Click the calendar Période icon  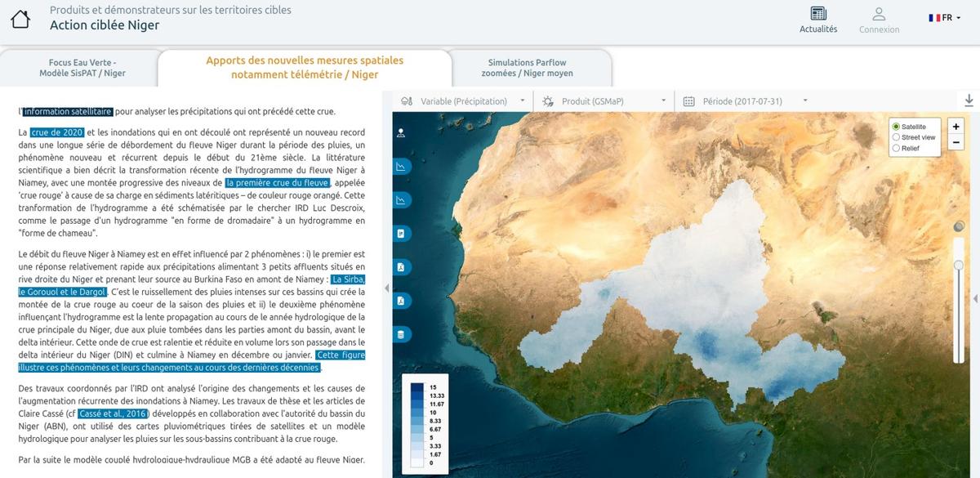click(x=688, y=101)
